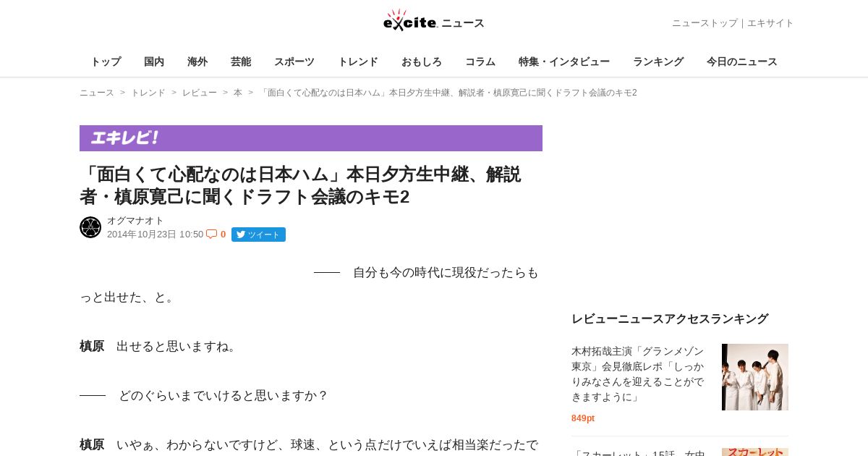This screenshot has width=868, height=456.
Task: Click the article headline 面白くて心配なのは日本ハム
Action: 300,185
